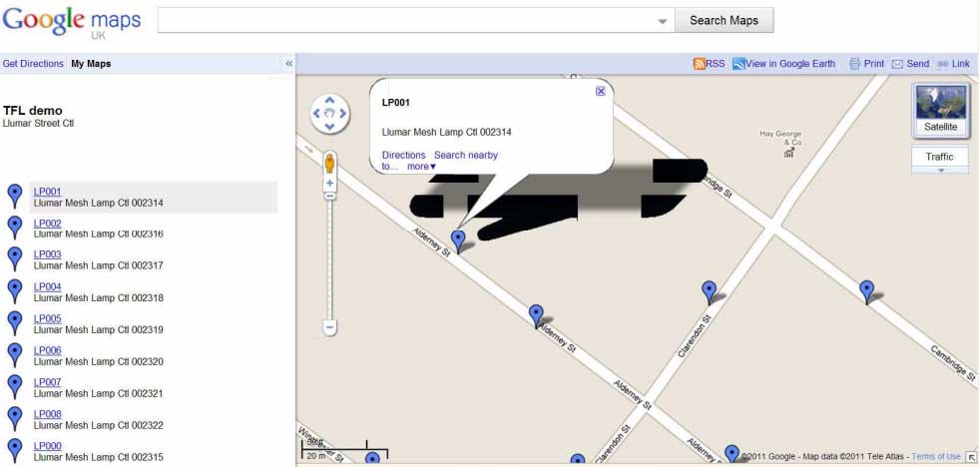
Task: Click the blue pin beside LP004
Action: point(15,291)
